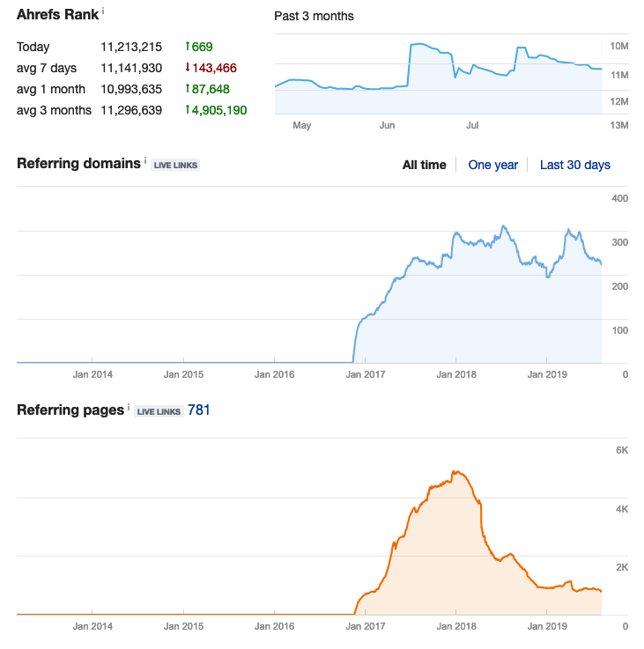644x649 pixels.
Task: Click the 400 label on referring domains chart
Action: click(620, 198)
